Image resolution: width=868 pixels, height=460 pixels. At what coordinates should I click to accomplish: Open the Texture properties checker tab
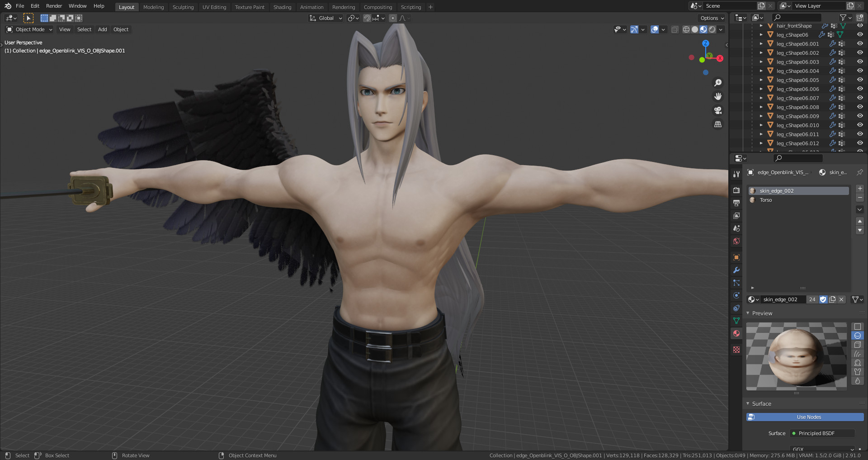pos(736,350)
